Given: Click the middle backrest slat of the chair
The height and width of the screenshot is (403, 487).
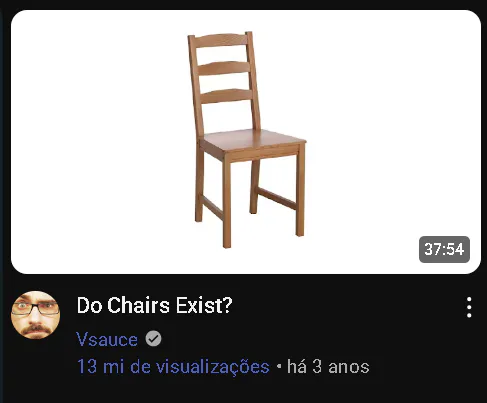Looking at the screenshot, I should [x=224, y=68].
